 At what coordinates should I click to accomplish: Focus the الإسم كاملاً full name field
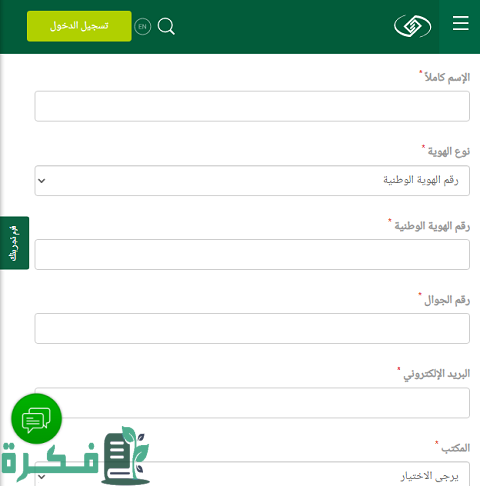tap(252, 106)
